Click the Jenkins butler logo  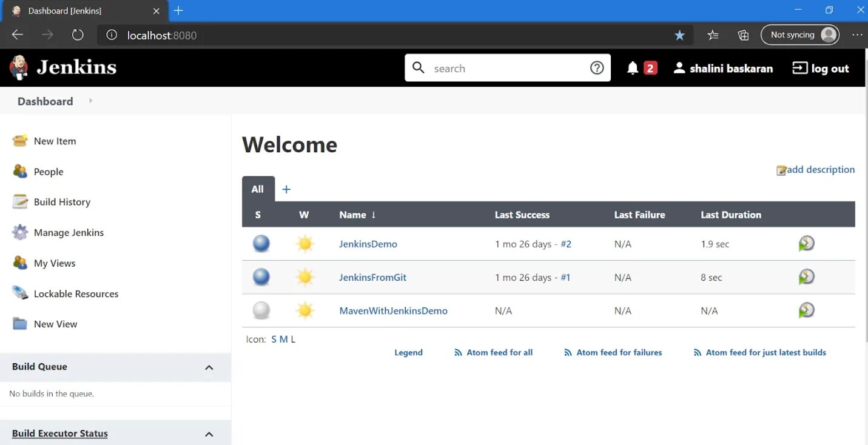pos(19,67)
